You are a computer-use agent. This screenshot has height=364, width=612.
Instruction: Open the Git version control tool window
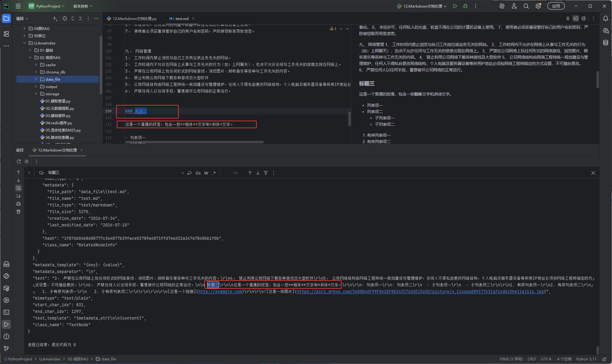point(6,349)
